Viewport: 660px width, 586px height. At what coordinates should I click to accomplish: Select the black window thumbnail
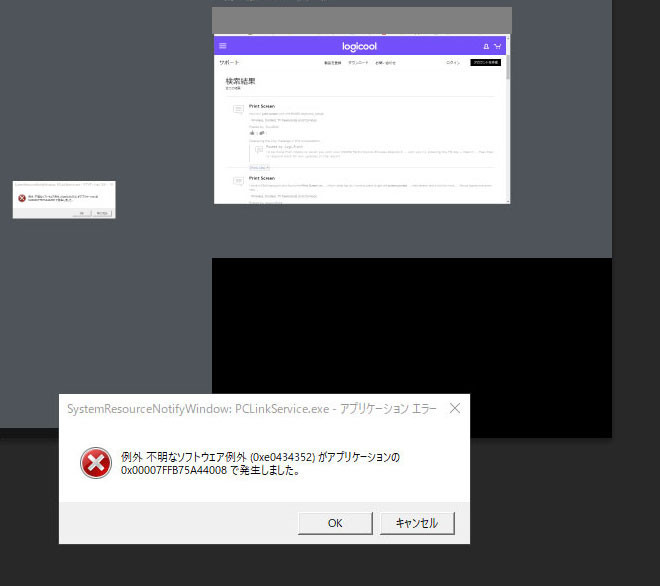(412, 348)
